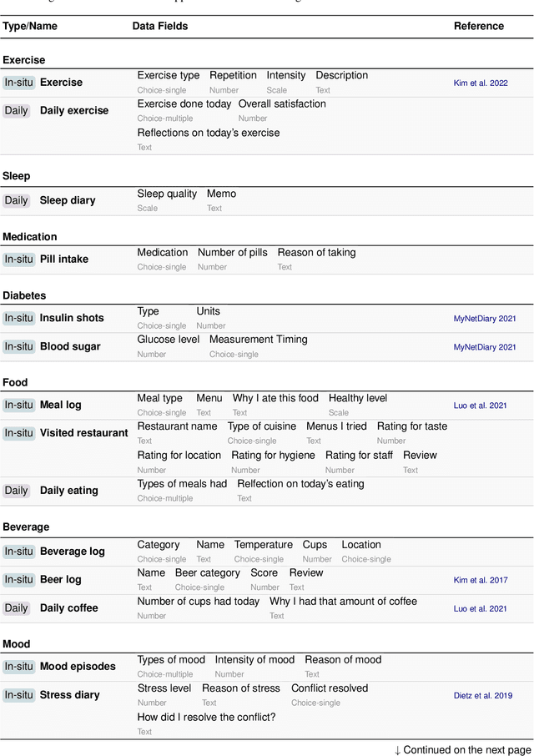Click the MyNetDiary 2021 reference for Insulin shots
This screenshot has width=534, height=756.
[x=485, y=319]
